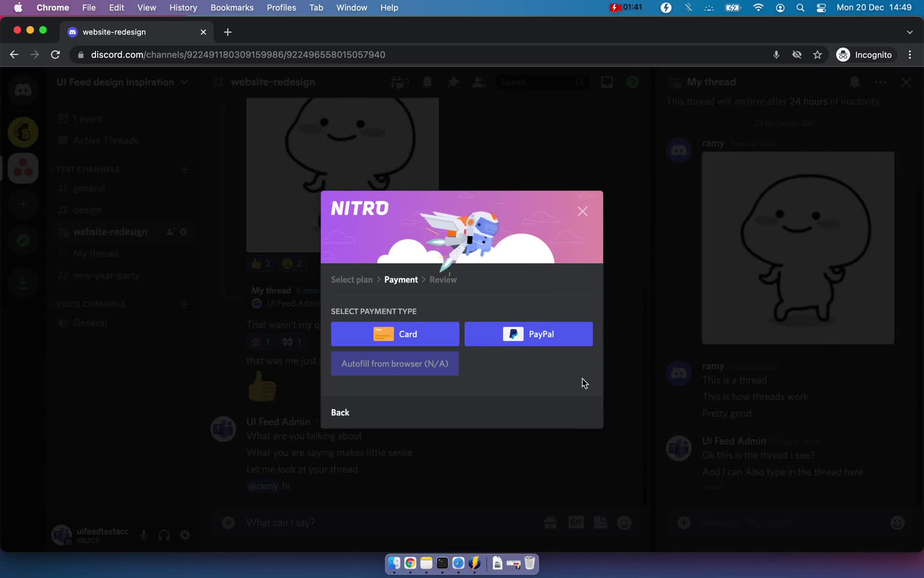924x578 pixels.
Task: Open the gift Nitro icon
Action: pyautogui.click(x=551, y=523)
